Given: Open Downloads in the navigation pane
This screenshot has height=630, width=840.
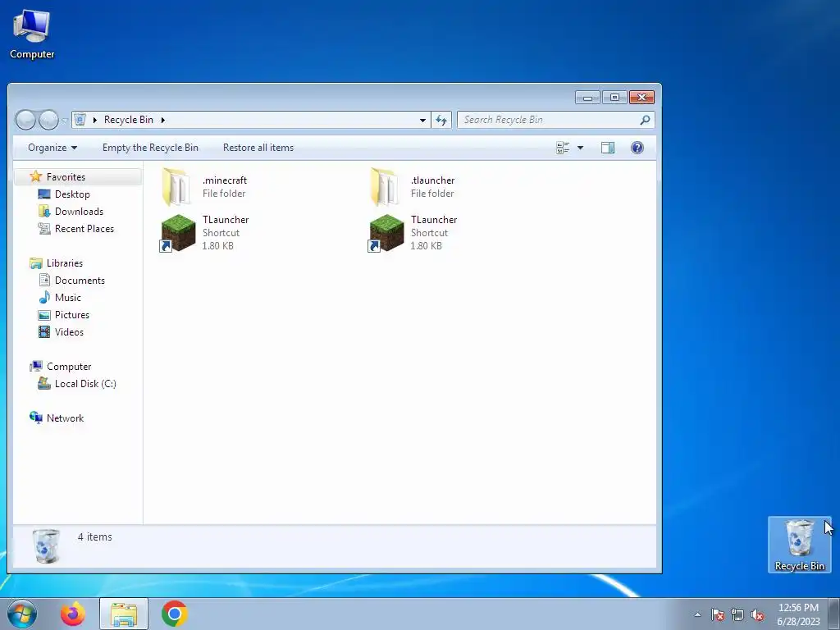Looking at the screenshot, I should point(79,211).
